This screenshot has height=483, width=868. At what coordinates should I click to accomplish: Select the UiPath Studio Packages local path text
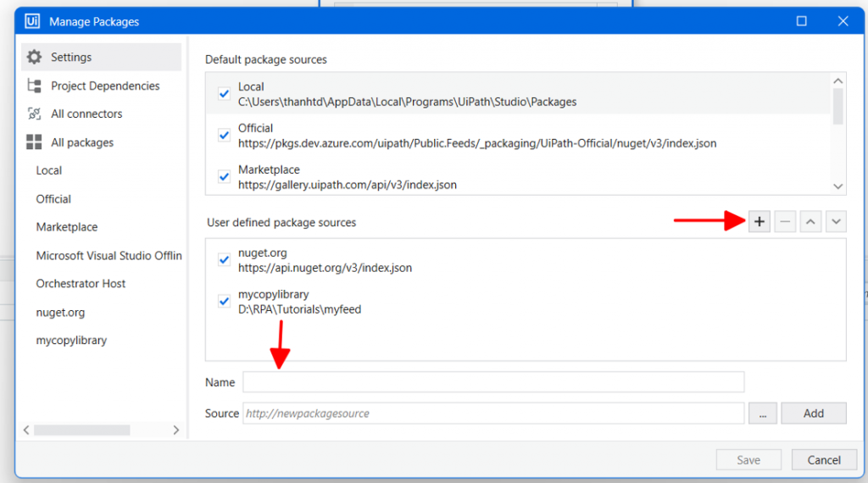coord(408,102)
